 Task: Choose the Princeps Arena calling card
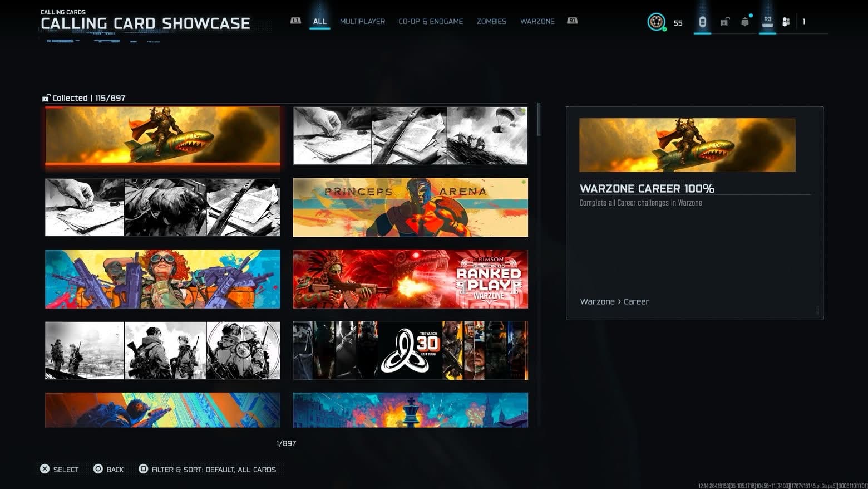[x=410, y=207]
